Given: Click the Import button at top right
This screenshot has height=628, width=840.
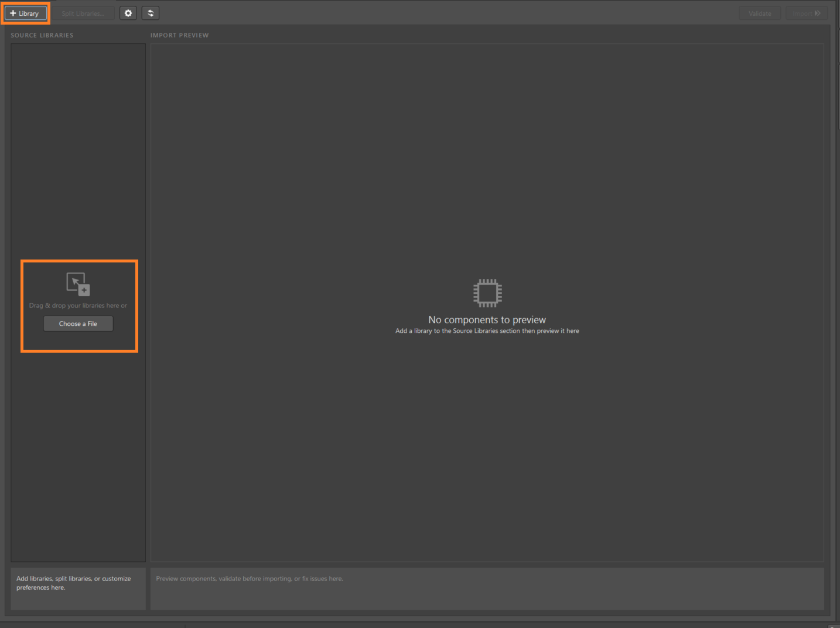Looking at the screenshot, I should pyautogui.click(x=807, y=12).
